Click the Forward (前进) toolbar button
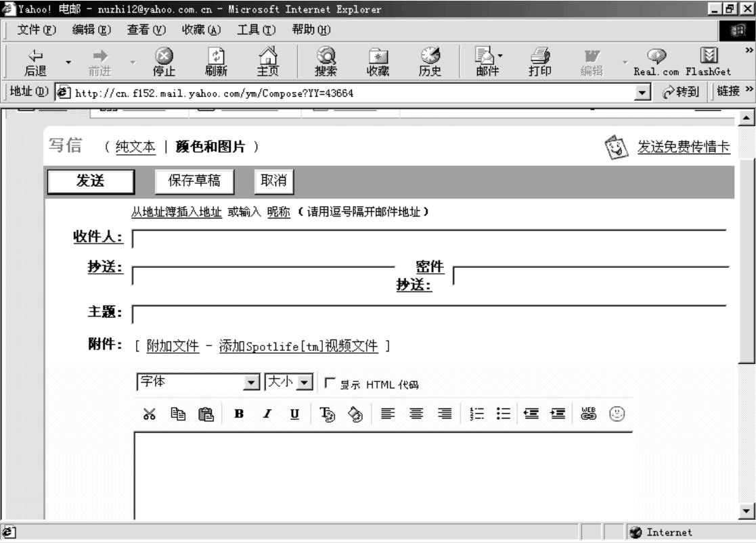 99,63
